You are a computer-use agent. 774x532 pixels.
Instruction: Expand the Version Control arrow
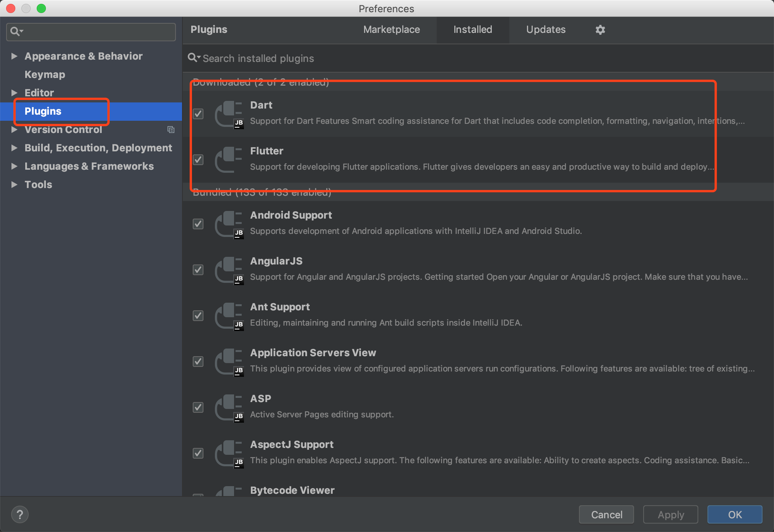click(14, 130)
